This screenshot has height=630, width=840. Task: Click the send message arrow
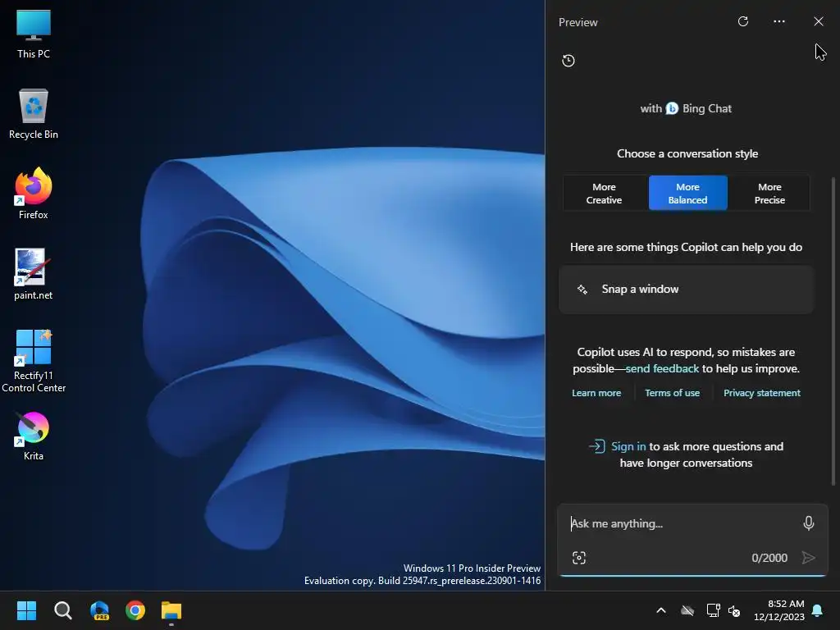point(808,558)
